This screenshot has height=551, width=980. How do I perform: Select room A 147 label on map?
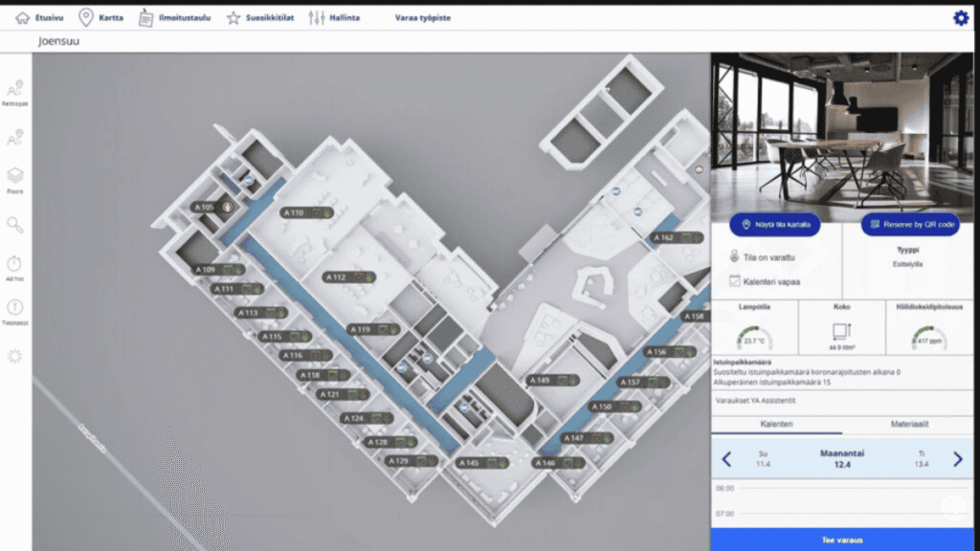coord(587,438)
